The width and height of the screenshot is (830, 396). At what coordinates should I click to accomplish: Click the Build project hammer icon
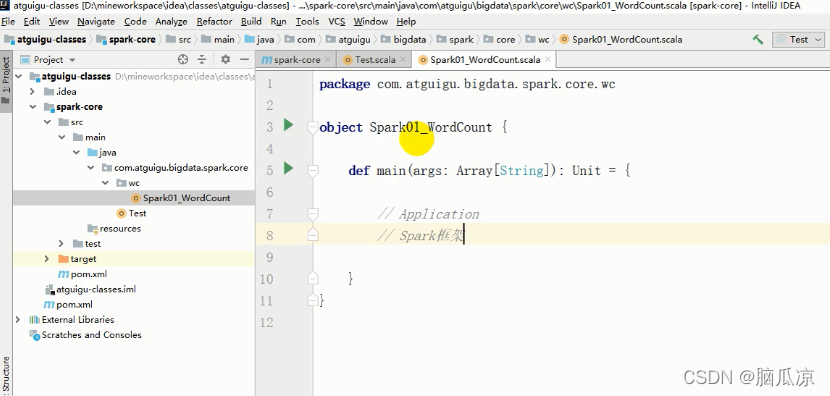[758, 40]
